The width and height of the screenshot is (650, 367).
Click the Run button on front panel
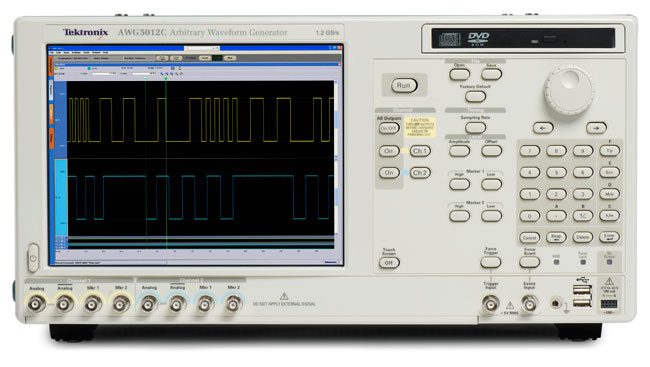pyautogui.click(x=404, y=85)
